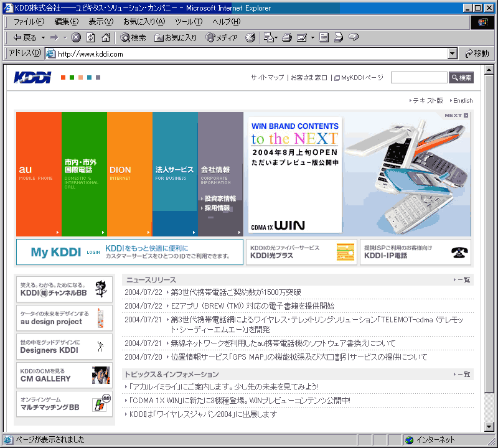Image resolution: width=498 pixels, height=448 pixels.
Task: Open the お気に入り(A) menu
Action: [x=144, y=22]
